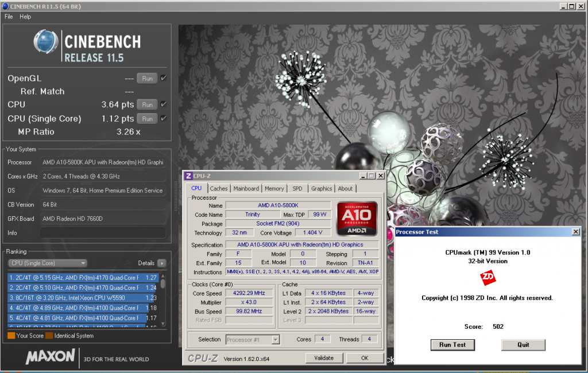This screenshot has height=373, width=588.
Task: Click the ranking list scroll down arrow
Action: coord(163,324)
